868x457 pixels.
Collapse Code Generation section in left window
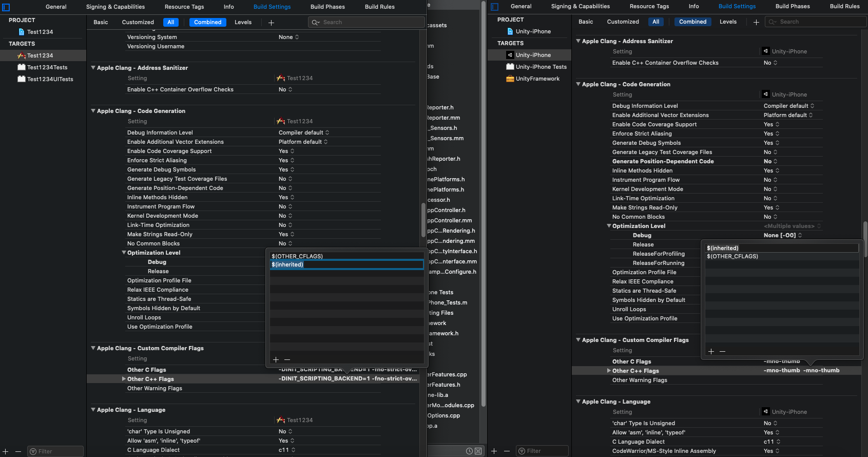point(93,111)
